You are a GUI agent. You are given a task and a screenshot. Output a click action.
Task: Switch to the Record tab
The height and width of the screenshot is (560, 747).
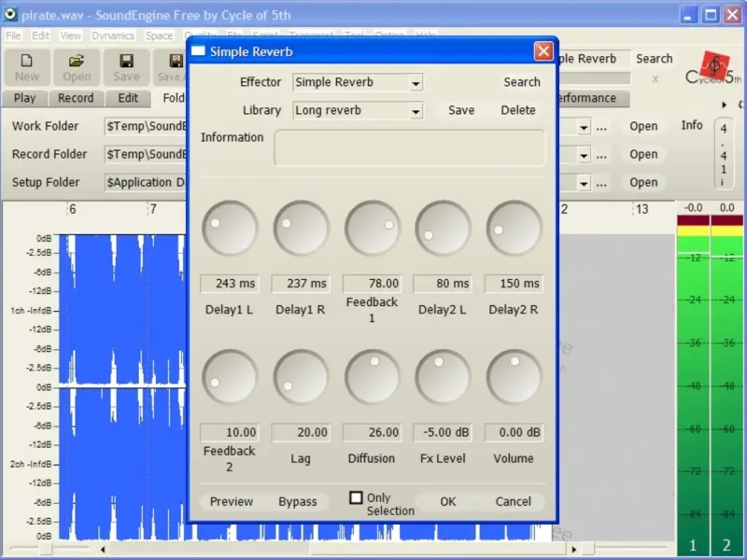point(76,98)
